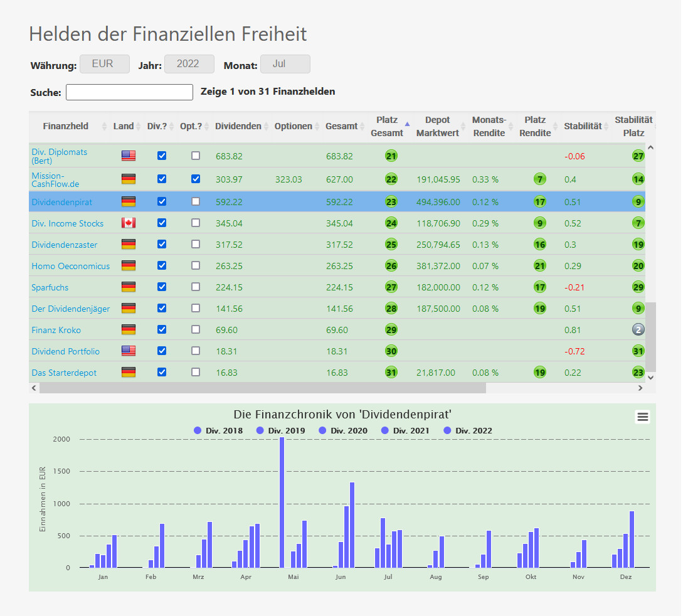This screenshot has height=616, width=688.
Task: Sort by Depot Marktwert column header
Action: point(437,126)
